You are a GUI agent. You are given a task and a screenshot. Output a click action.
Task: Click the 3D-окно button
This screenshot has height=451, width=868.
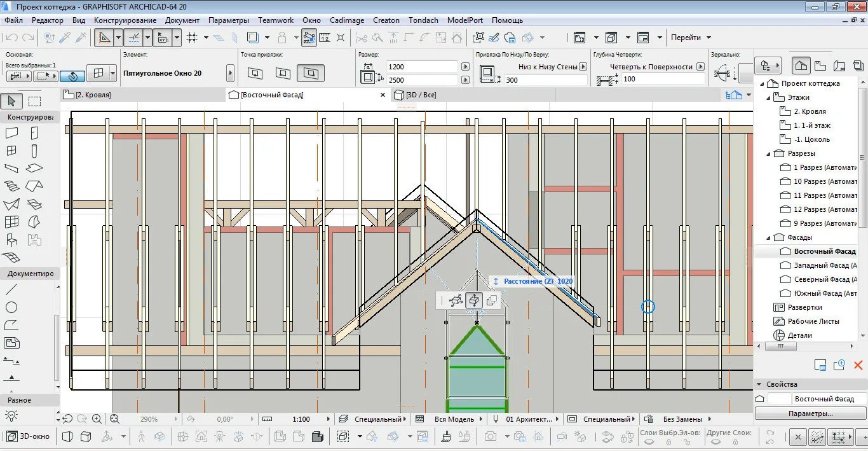[29, 436]
